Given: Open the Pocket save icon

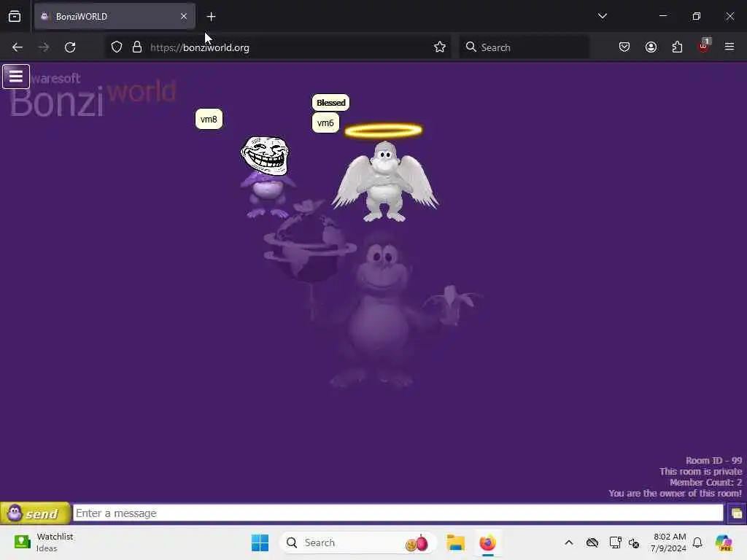Looking at the screenshot, I should [x=624, y=47].
